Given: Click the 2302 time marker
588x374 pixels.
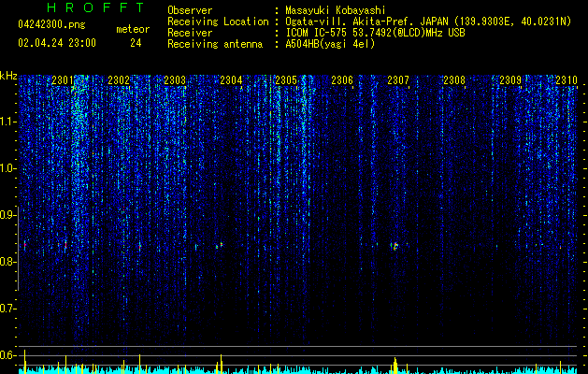Looking at the screenshot, I should (x=119, y=80).
